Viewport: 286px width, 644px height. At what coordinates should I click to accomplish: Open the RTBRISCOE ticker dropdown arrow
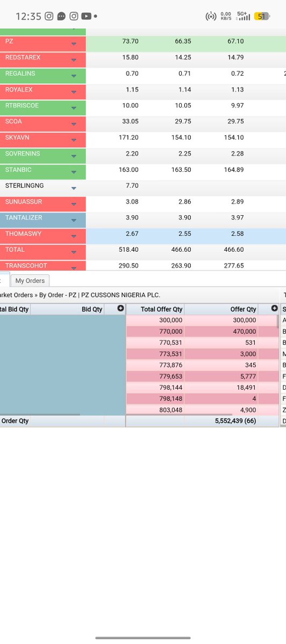point(74,109)
